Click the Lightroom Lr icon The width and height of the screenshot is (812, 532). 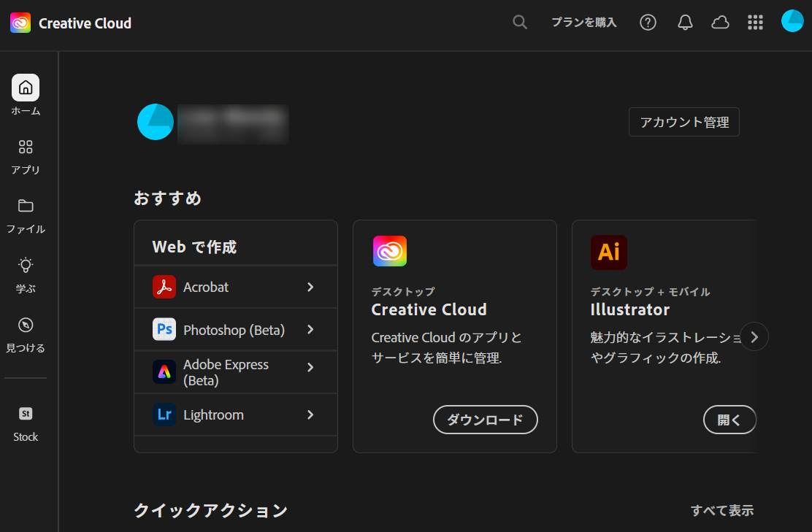164,415
